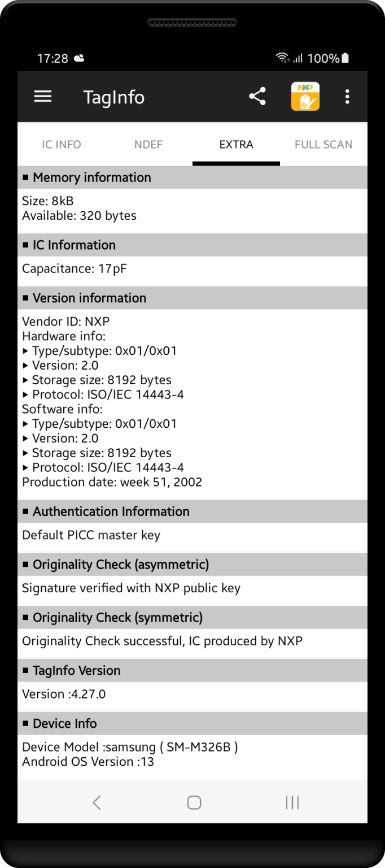Screen dimensions: 385x868
Task: Select the Originality Check (asymmetric) section
Action: tap(122, 564)
